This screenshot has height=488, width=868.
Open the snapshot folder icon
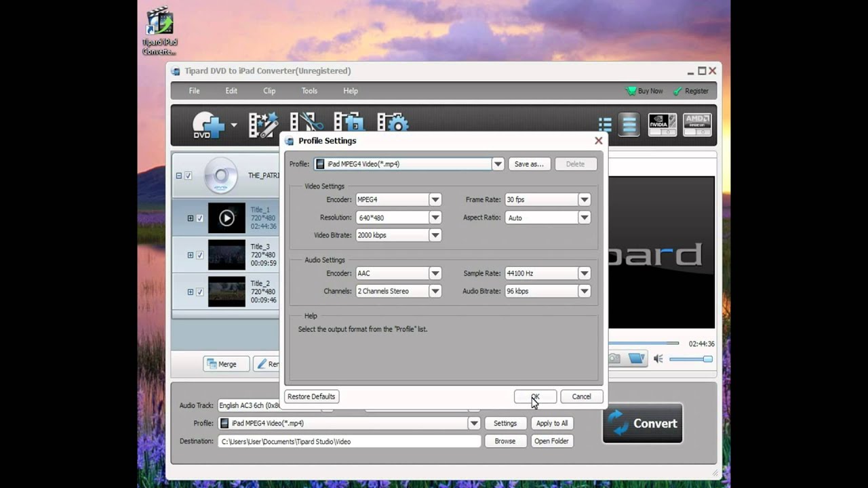tap(636, 359)
